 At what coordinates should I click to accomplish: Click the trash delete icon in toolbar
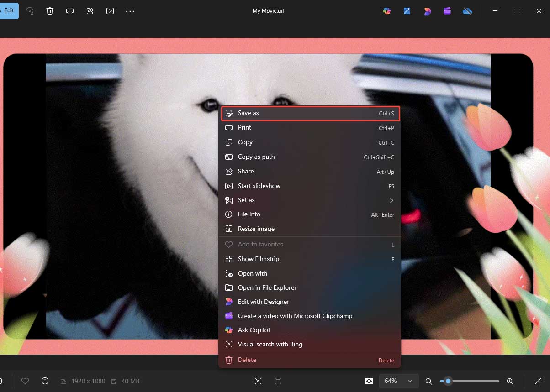click(x=50, y=11)
